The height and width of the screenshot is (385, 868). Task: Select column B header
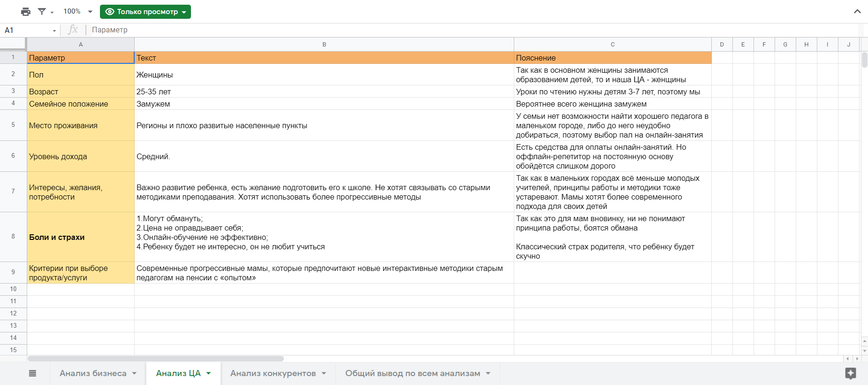coord(324,45)
